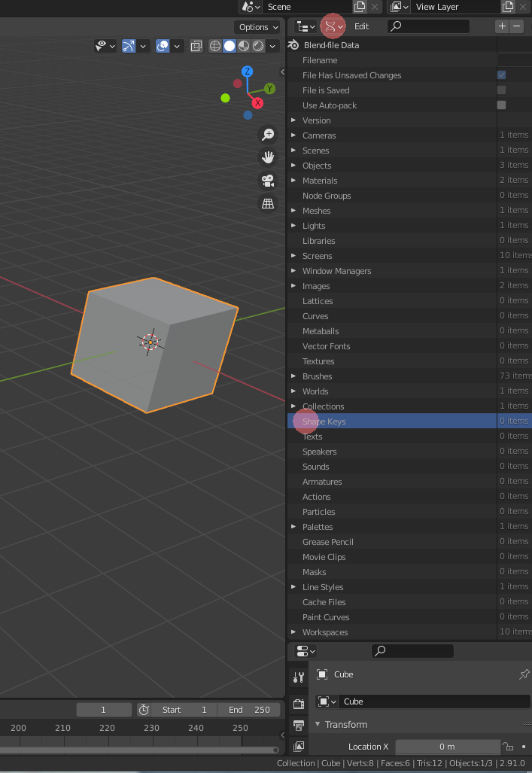Click the pin icon beside Cube

pyautogui.click(x=524, y=674)
